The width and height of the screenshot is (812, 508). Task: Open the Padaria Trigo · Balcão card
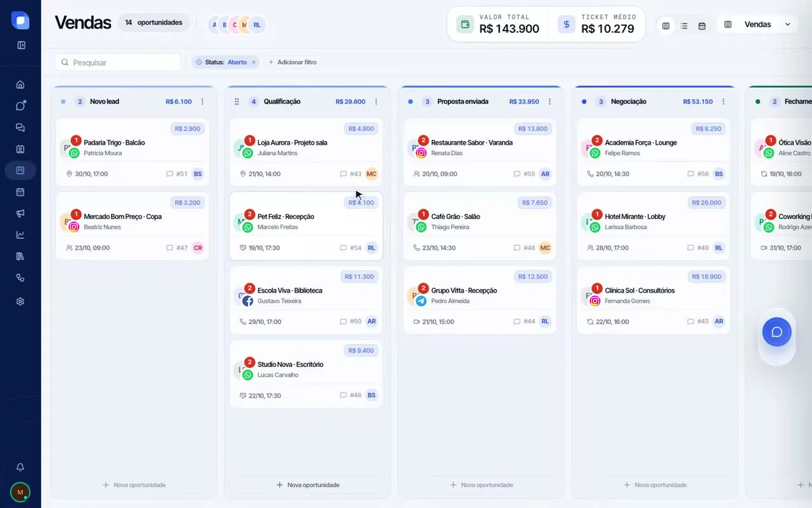[132, 152]
